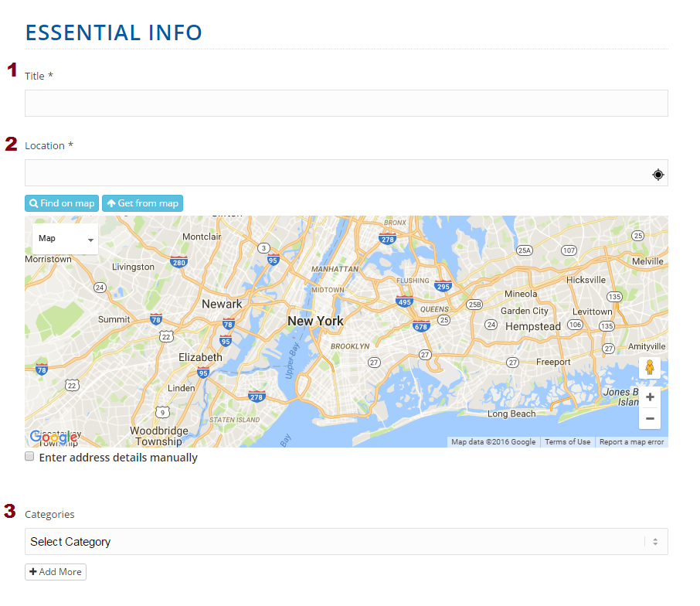Click the Long Beach label on map
Image resolution: width=700 pixels, height=606 pixels.
coord(511,414)
